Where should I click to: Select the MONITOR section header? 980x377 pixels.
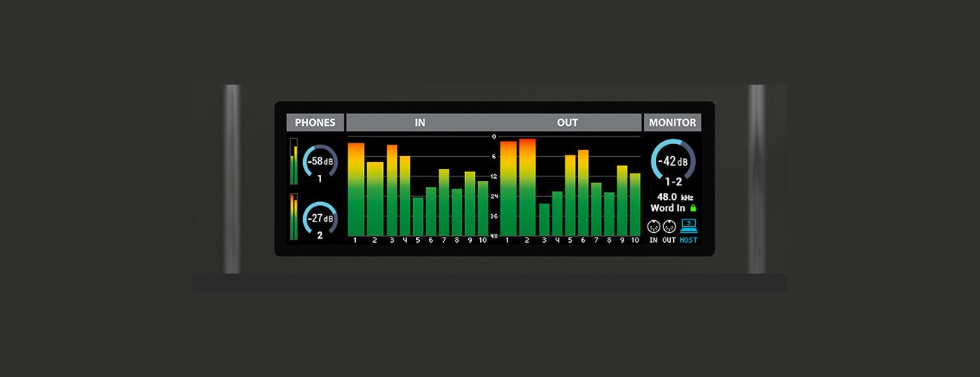pyautogui.click(x=672, y=123)
